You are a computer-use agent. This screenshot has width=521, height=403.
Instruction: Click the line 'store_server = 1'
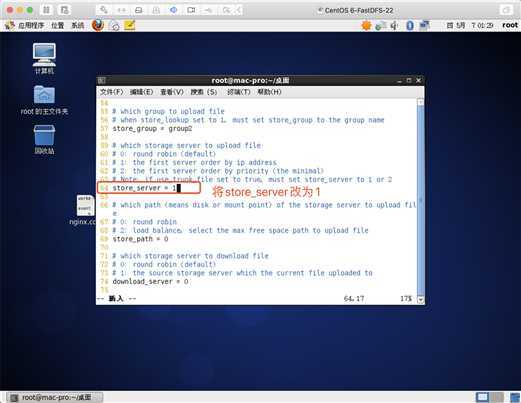(144, 188)
